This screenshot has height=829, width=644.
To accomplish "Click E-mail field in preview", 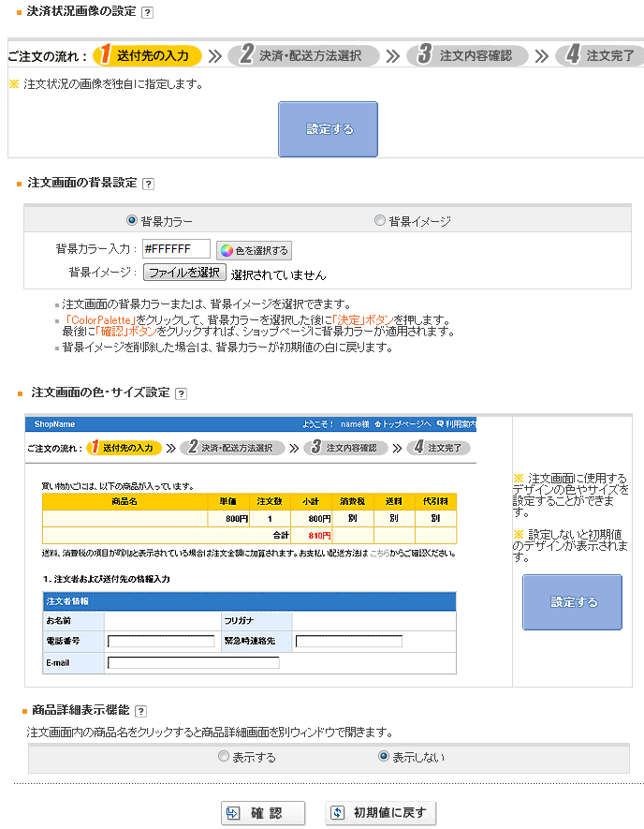I will tap(194, 663).
